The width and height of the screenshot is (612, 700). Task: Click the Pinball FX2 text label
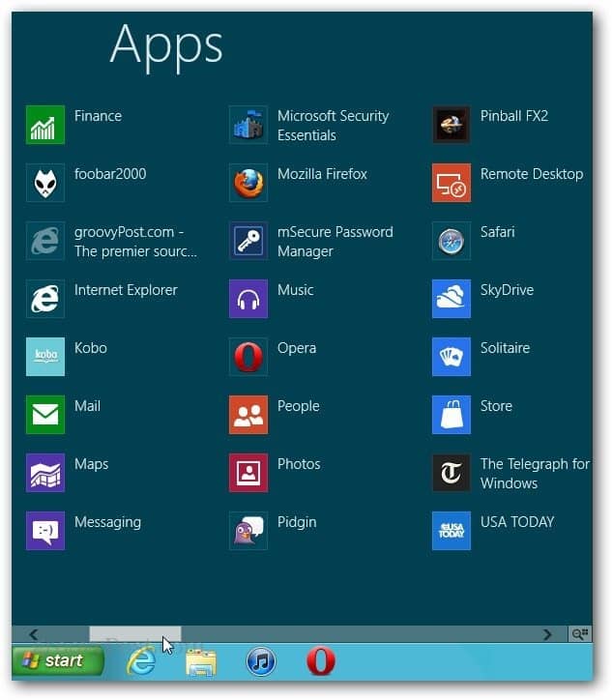point(514,116)
